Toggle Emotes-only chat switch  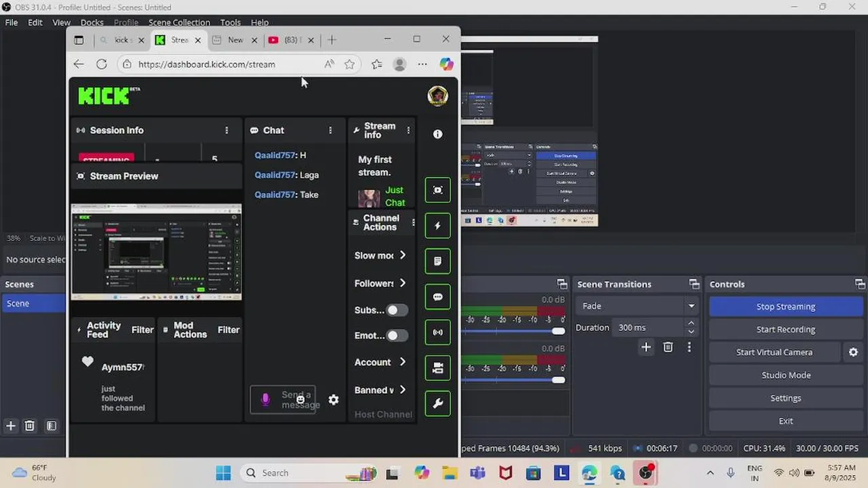(397, 335)
